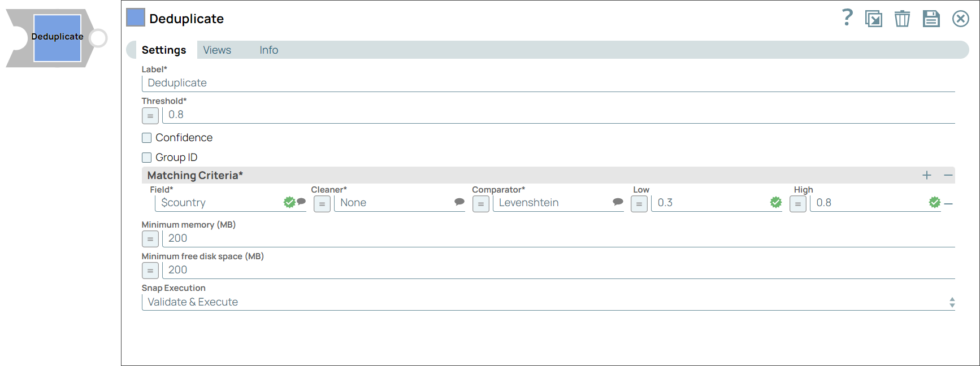
Task: Delete the $country criteria row with minus
Action: click(948, 203)
